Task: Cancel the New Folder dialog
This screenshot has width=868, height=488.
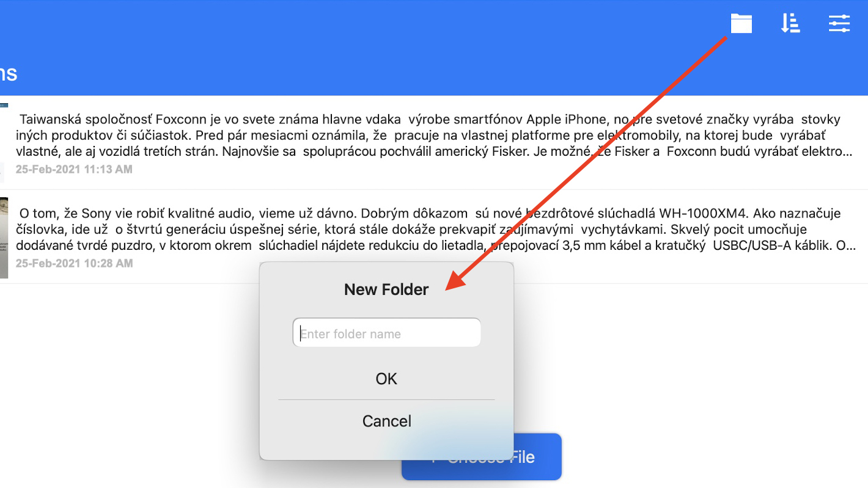Action: coord(386,421)
